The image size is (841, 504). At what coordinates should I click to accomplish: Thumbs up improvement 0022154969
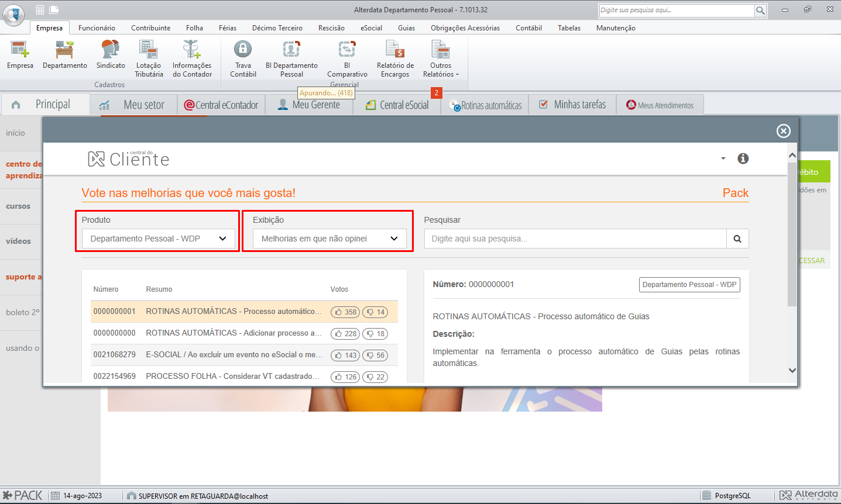point(345,377)
